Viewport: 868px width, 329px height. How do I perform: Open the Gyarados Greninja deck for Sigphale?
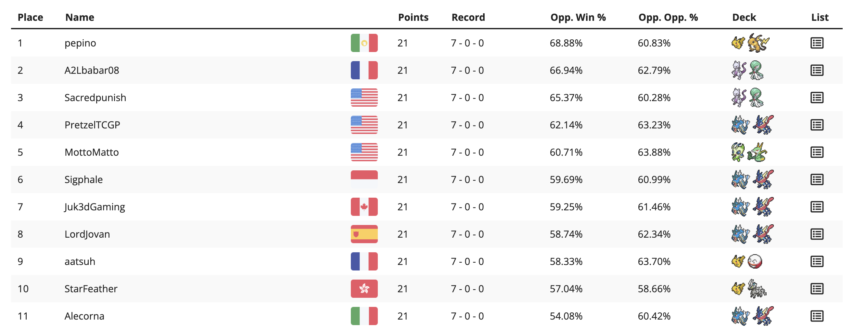[752, 179]
